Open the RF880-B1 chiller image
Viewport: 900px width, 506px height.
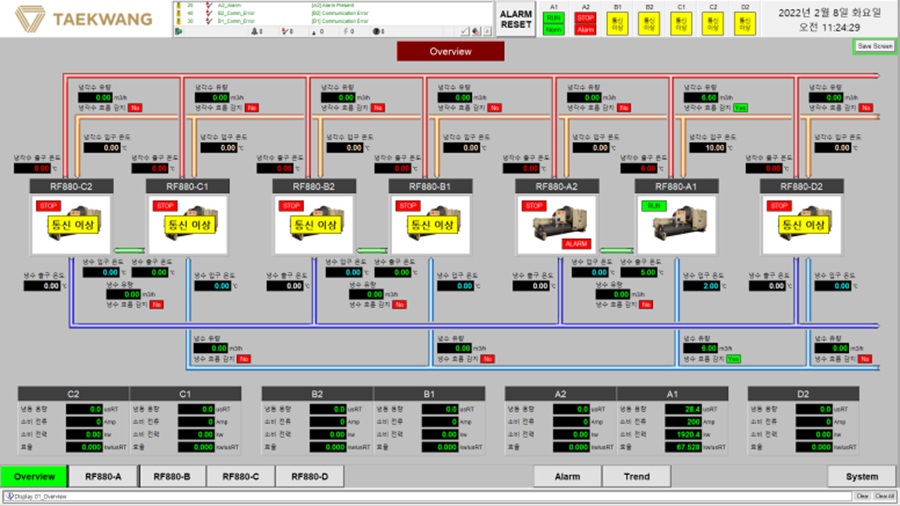(x=430, y=224)
